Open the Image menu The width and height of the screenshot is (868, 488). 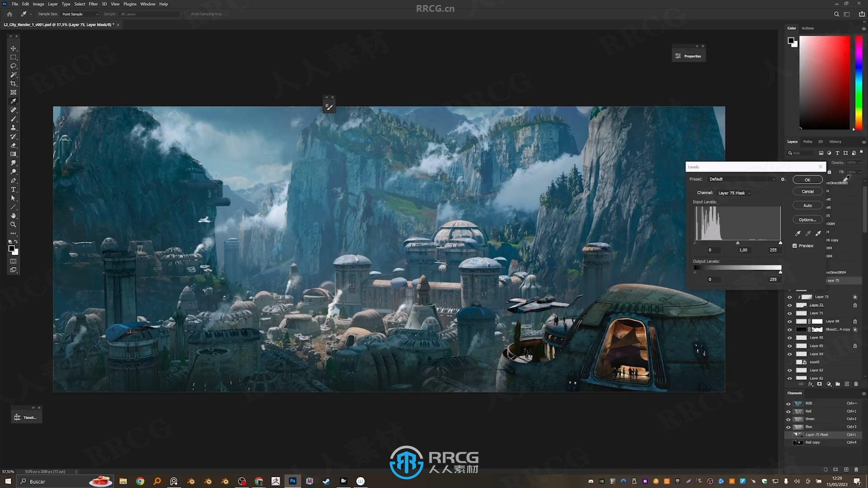coord(38,4)
